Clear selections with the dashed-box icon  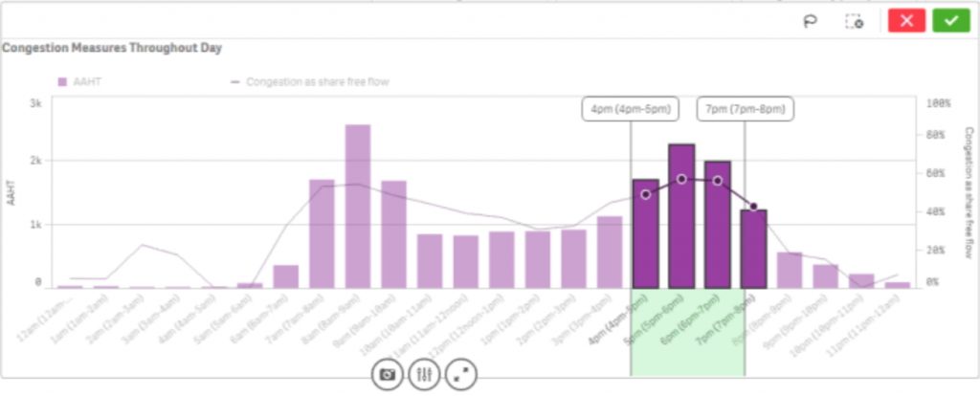pos(855,21)
